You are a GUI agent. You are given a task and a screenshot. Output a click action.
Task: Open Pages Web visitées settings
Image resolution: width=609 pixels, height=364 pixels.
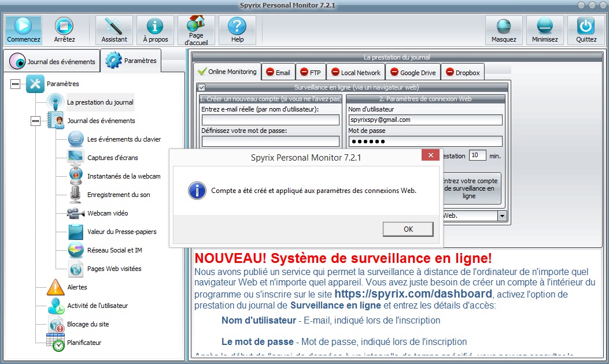114,269
